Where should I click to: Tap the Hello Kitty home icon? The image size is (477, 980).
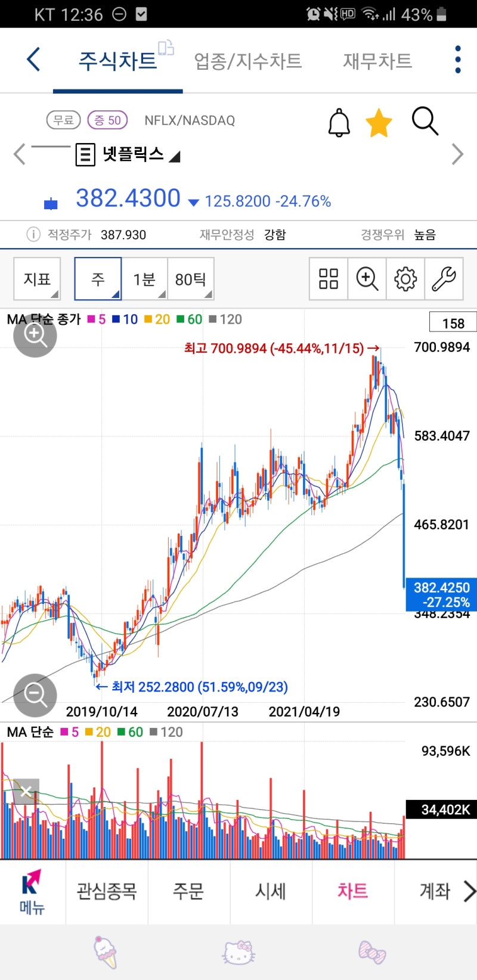pos(238,952)
